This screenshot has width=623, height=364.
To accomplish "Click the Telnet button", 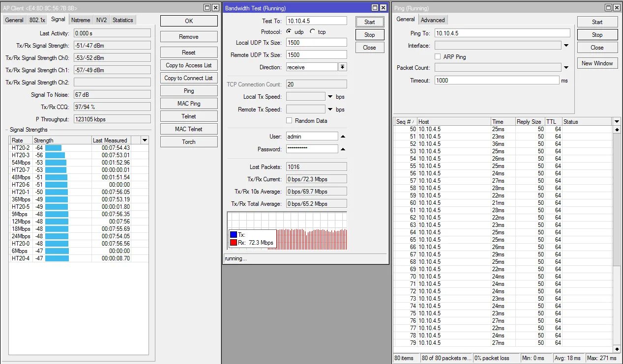I will [x=189, y=116].
